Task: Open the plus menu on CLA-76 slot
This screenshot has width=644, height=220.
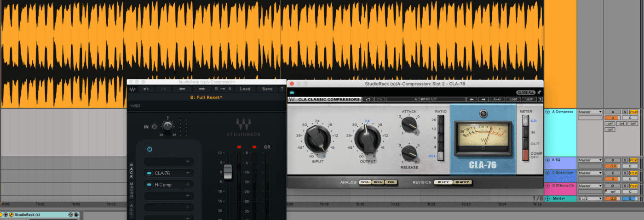Action: [188, 173]
